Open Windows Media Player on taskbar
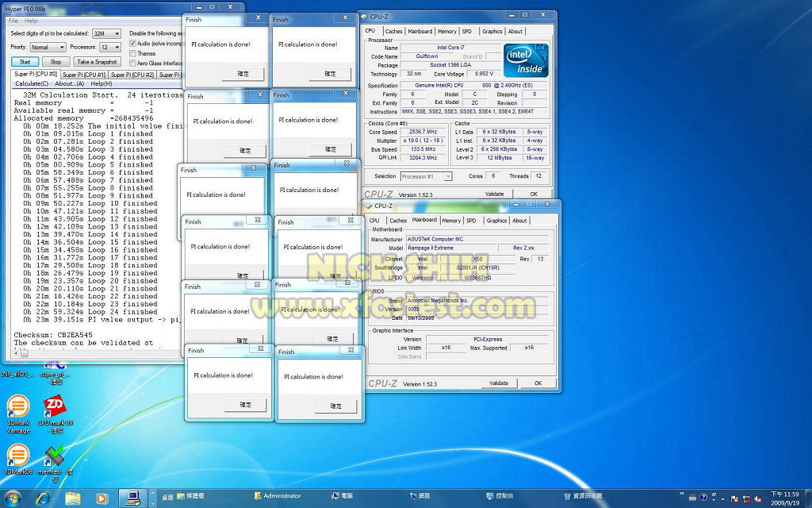812x508 pixels. point(101,497)
